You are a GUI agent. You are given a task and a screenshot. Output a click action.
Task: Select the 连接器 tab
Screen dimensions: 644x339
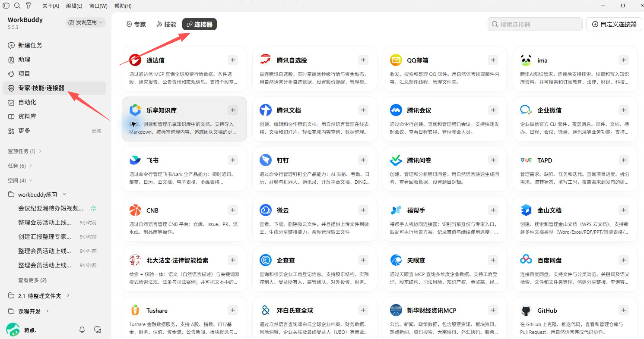pos(200,25)
